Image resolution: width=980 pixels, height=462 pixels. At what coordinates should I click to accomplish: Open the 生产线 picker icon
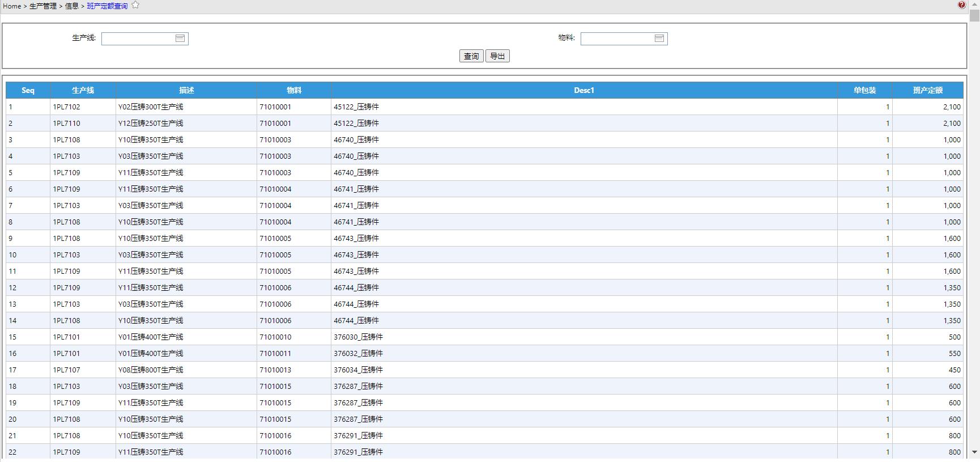(x=180, y=39)
